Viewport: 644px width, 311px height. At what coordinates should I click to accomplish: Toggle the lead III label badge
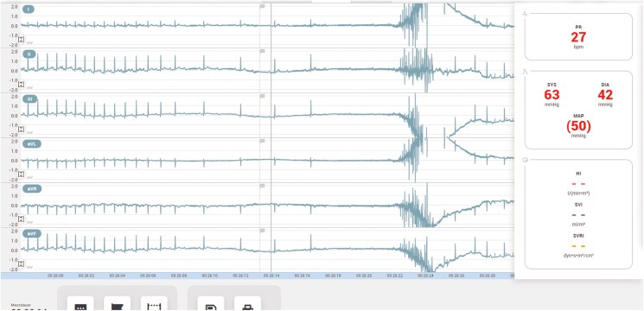(x=30, y=98)
